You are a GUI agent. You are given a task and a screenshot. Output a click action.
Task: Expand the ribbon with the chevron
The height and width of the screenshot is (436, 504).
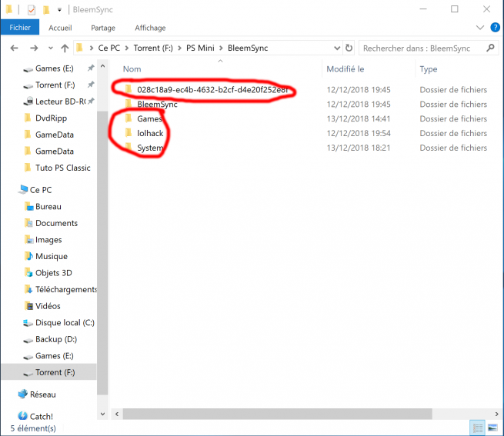coord(480,28)
